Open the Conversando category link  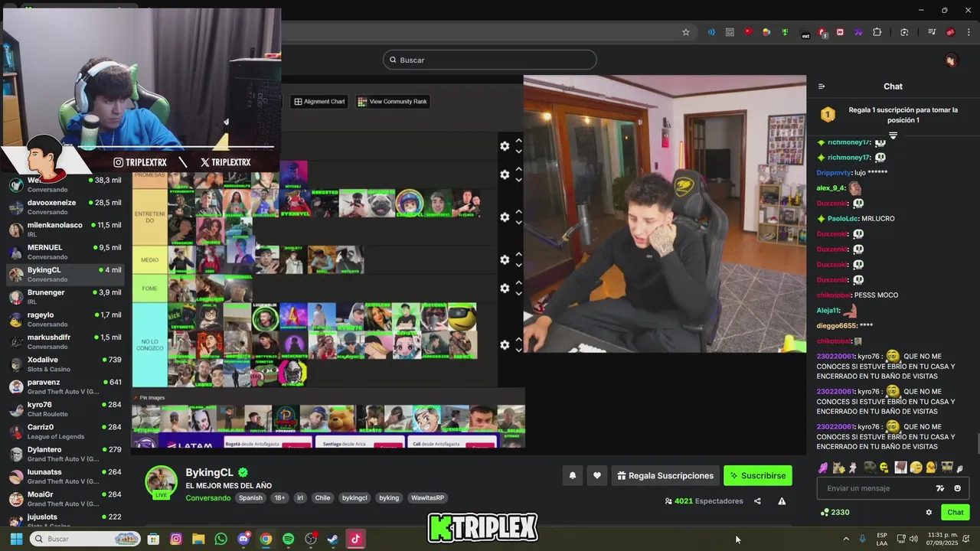tap(207, 497)
